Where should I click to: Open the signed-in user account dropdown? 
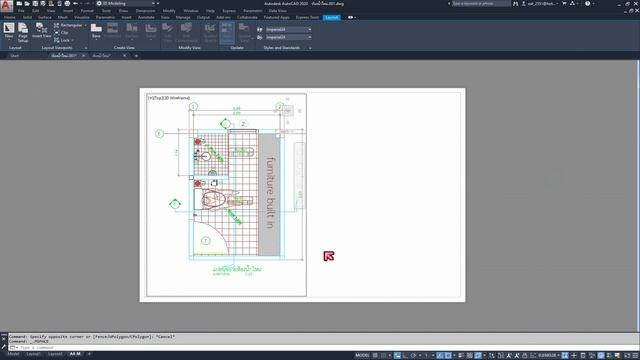click(x=540, y=3)
